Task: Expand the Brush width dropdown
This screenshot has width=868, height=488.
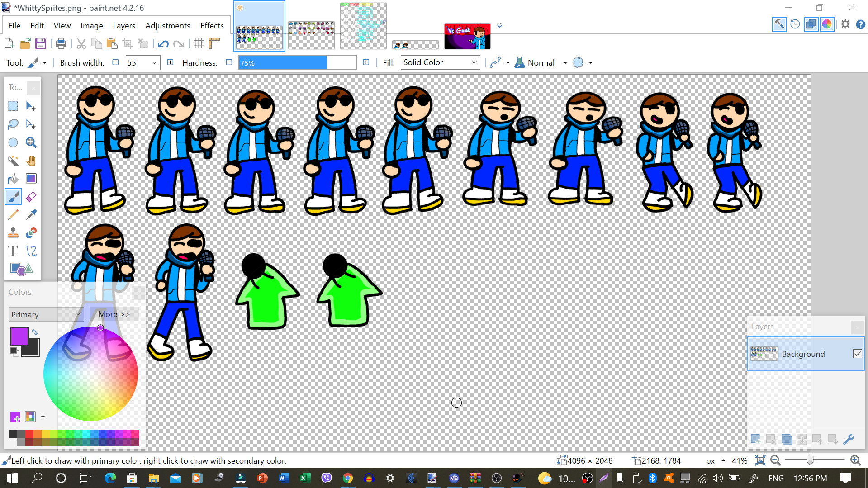Action: pos(154,62)
